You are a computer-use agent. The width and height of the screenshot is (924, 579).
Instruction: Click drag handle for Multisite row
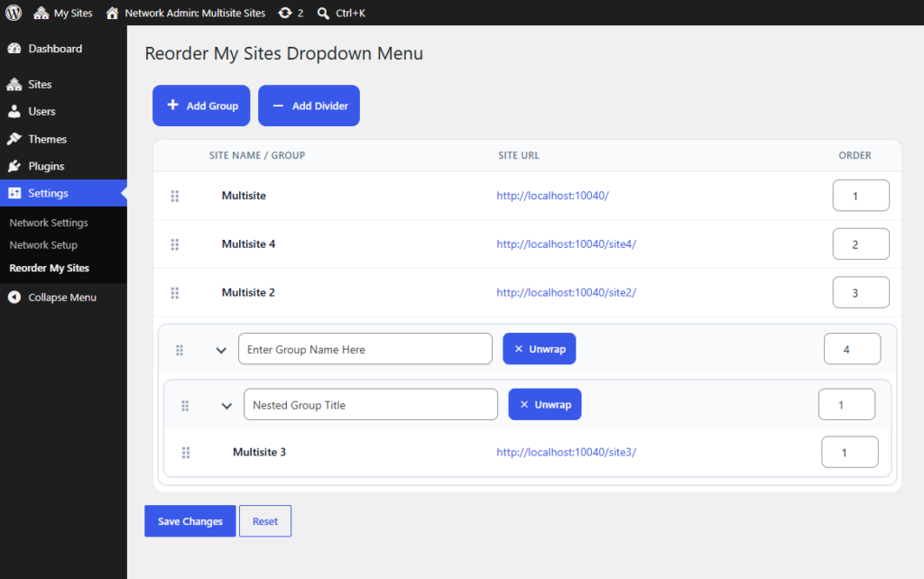[x=174, y=196]
